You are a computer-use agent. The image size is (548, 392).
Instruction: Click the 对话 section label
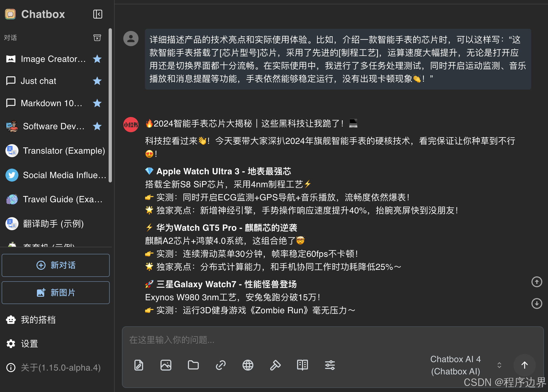click(10, 37)
